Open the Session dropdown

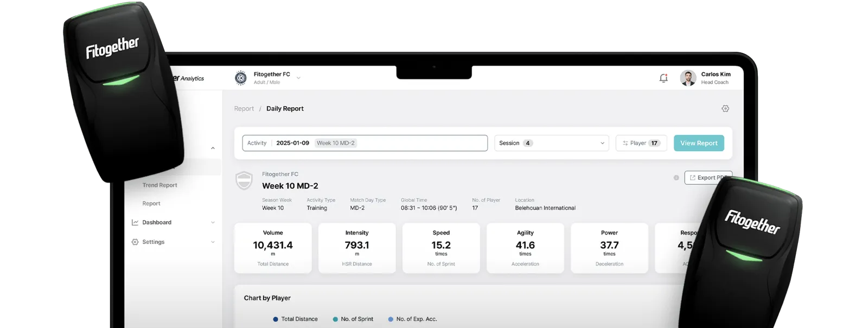click(x=551, y=143)
